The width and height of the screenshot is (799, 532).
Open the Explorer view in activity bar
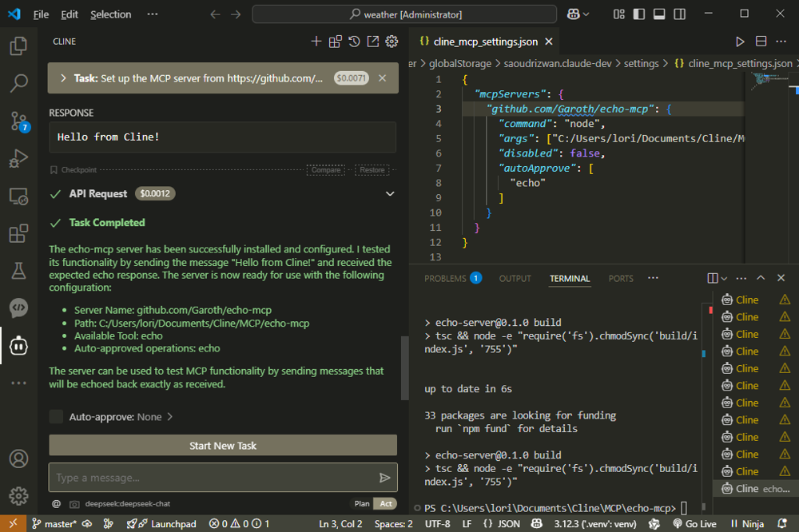tap(18, 46)
